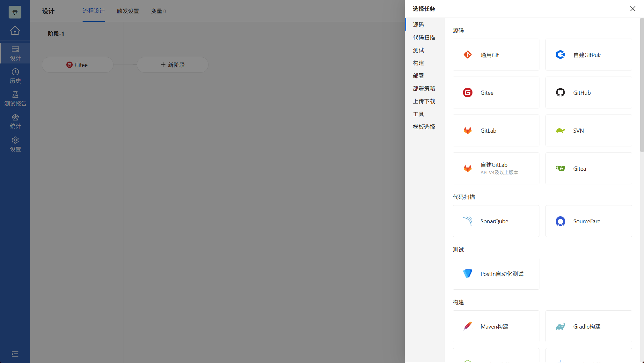Select the PostIn自动化测试 task icon
The width and height of the screenshot is (644, 363).
[468, 274]
